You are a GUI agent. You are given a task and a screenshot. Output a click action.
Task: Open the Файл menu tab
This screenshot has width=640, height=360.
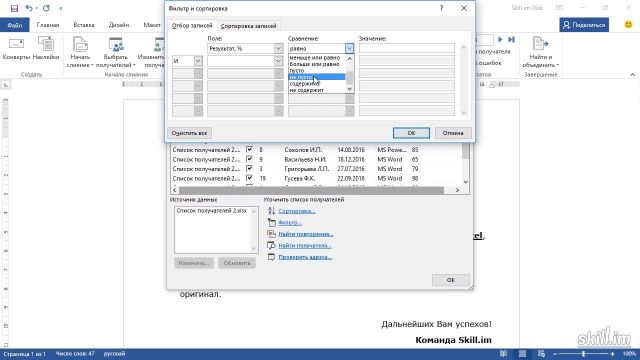15,25
